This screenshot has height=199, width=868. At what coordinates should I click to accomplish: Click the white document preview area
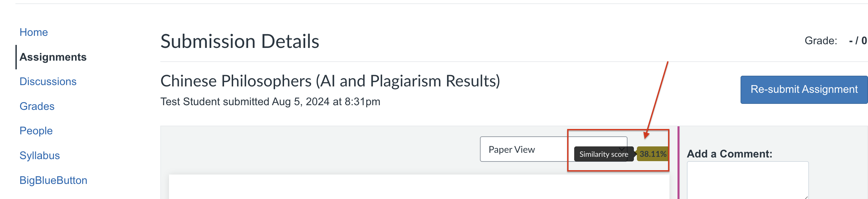tap(419, 187)
